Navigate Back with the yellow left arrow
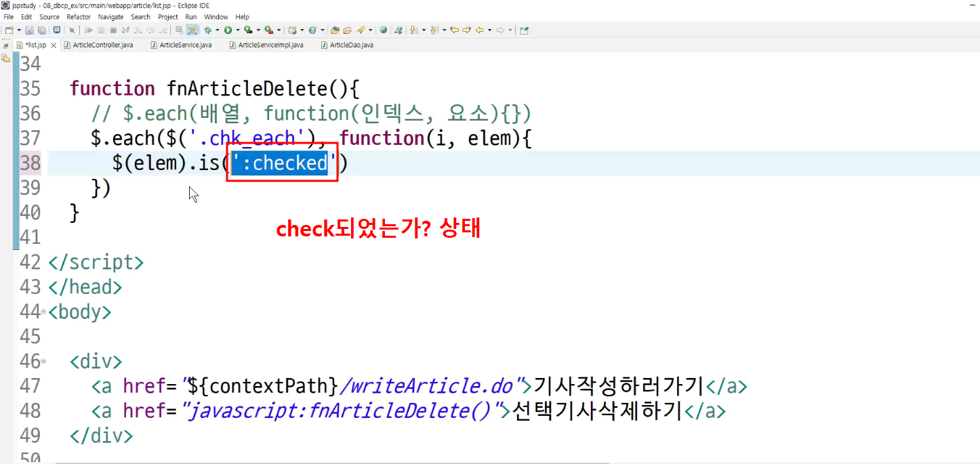The height and width of the screenshot is (464, 980). coord(479,30)
